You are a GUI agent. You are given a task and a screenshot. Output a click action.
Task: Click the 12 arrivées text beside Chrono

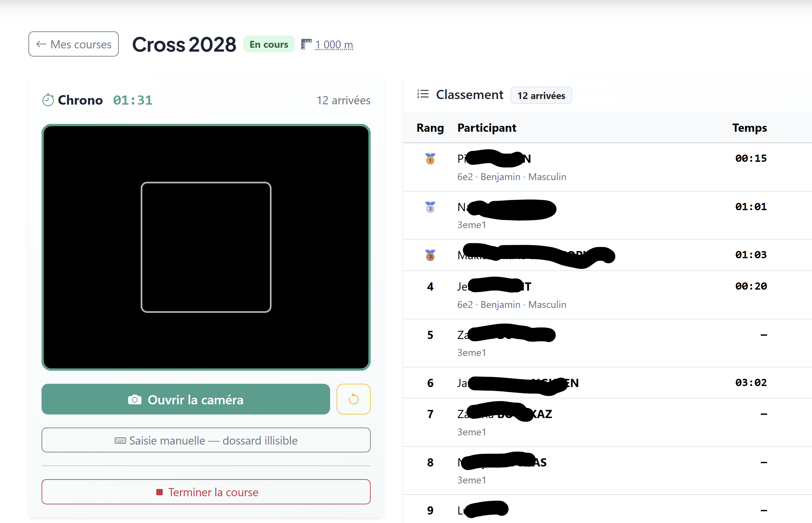pos(343,101)
